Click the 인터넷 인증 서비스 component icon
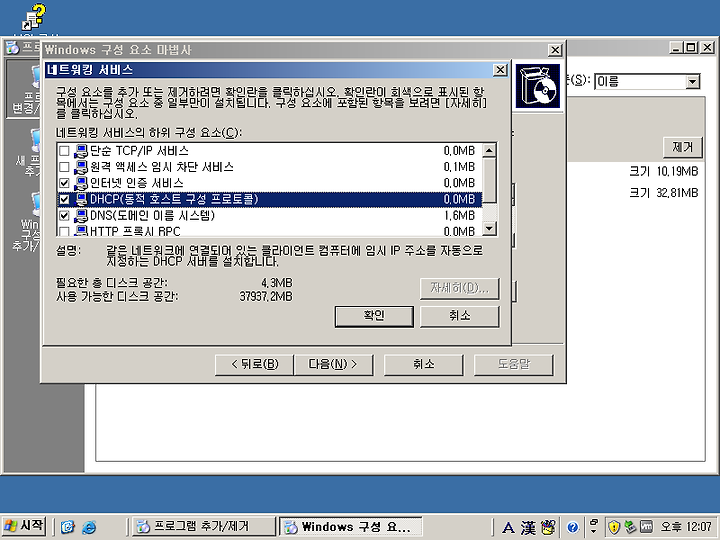Image resolution: width=720 pixels, height=540 pixels. tap(81, 183)
